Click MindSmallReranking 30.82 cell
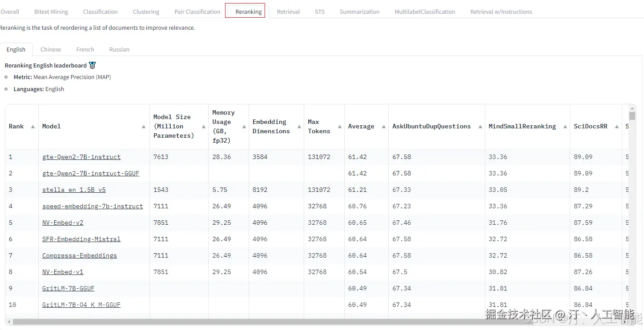 (498, 272)
